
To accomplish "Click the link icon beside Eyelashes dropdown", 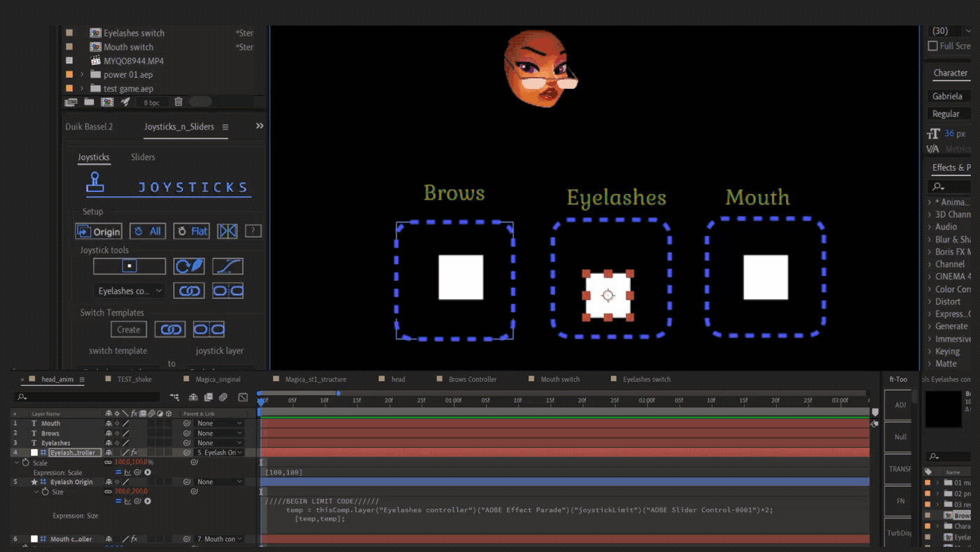I will 189,291.
